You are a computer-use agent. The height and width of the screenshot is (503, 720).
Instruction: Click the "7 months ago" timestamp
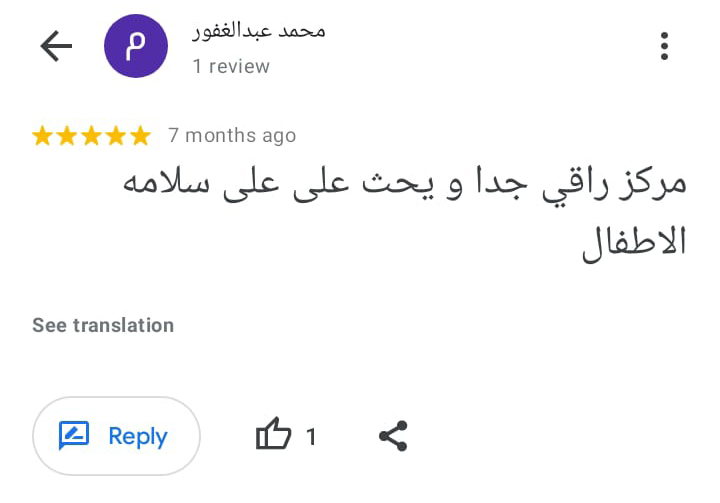(x=232, y=135)
